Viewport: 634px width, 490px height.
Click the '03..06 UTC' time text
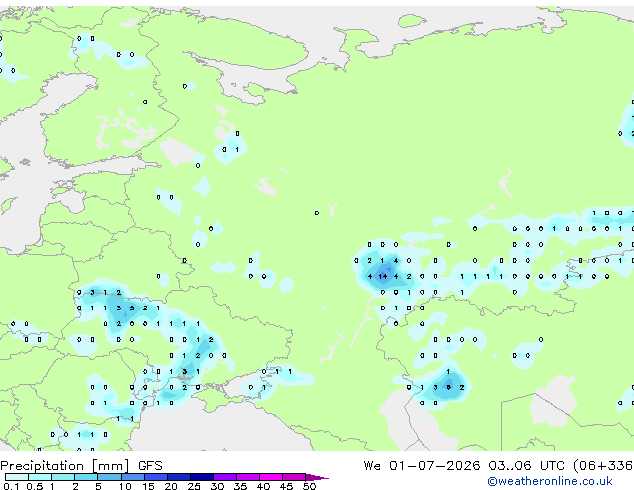[526, 465]
